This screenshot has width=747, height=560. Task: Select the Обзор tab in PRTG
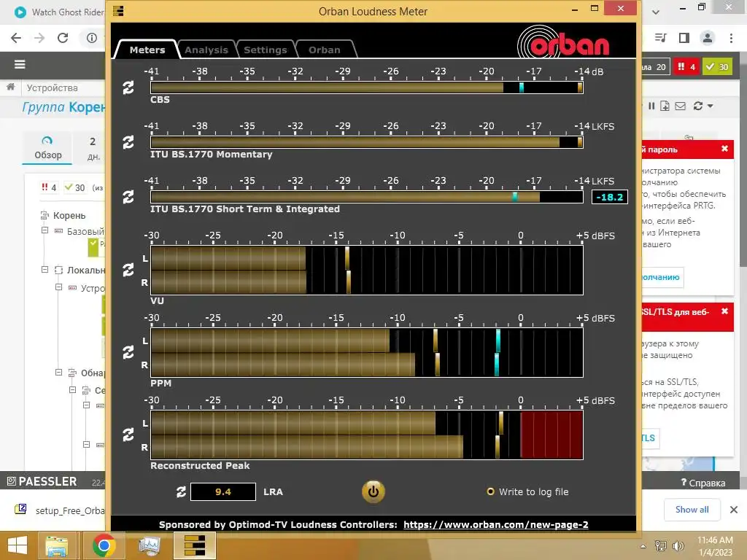click(47, 148)
